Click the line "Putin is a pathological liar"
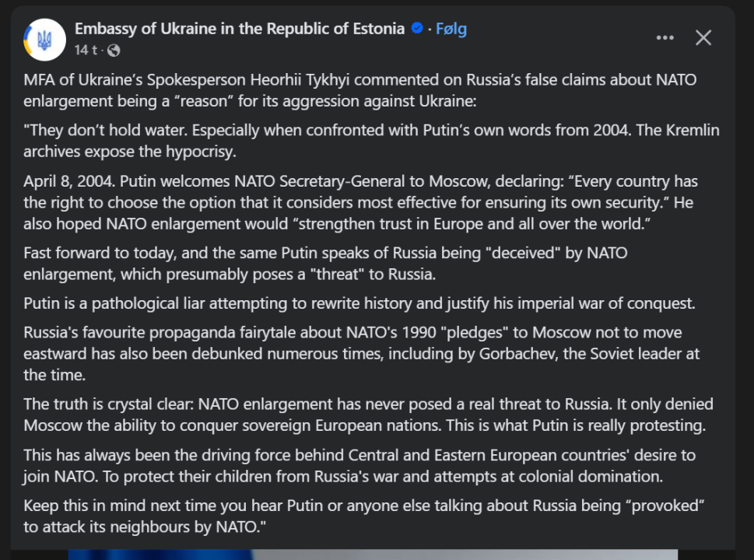The height and width of the screenshot is (560, 754). click(x=359, y=303)
